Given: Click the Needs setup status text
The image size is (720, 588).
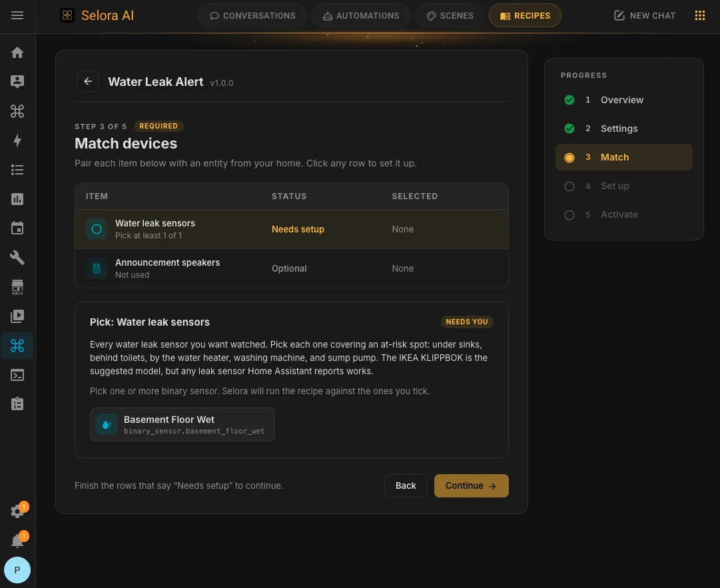Looking at the screenshot, I should click(x=298, y=229).
